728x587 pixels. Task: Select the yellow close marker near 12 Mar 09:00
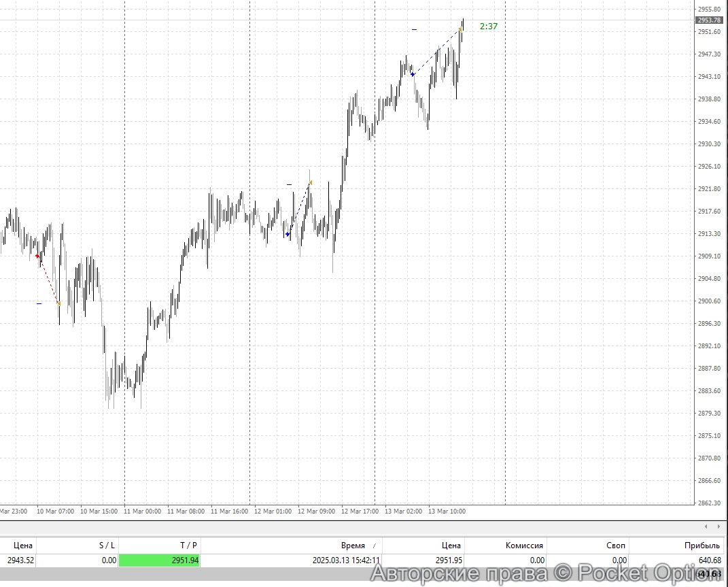(x=311, y=182)
